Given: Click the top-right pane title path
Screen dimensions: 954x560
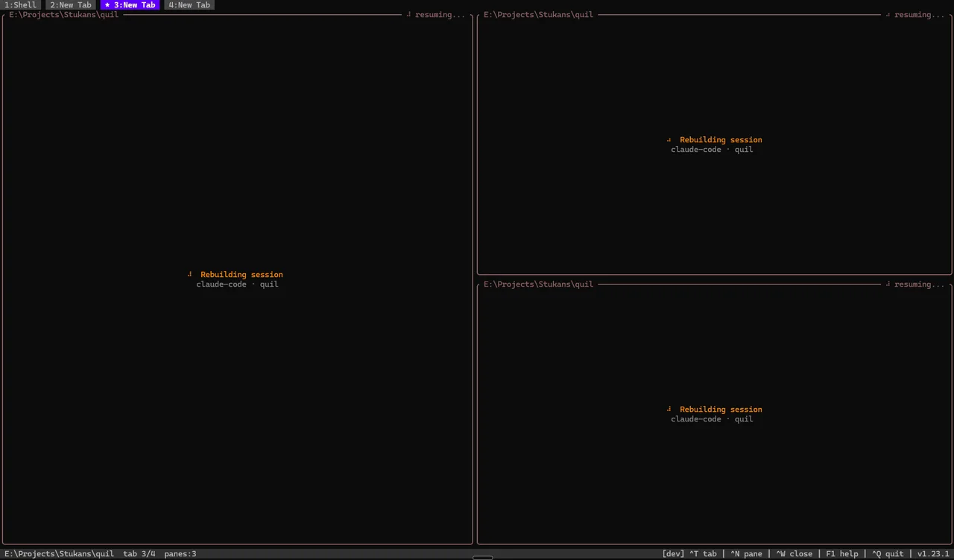Looking at the screenshot, I should 539,15.
